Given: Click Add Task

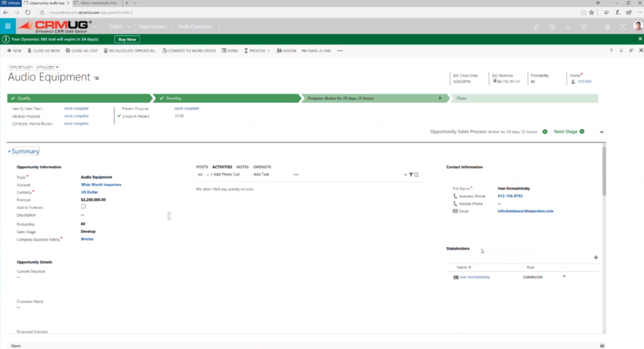Looking at the screenshot, I should tap(261, 174).
